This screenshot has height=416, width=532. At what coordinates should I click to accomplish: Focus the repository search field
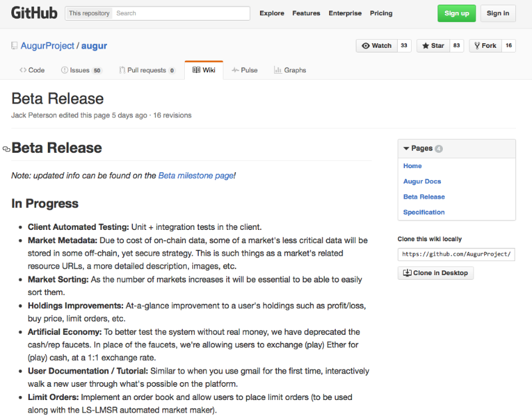tap(181, 13)
